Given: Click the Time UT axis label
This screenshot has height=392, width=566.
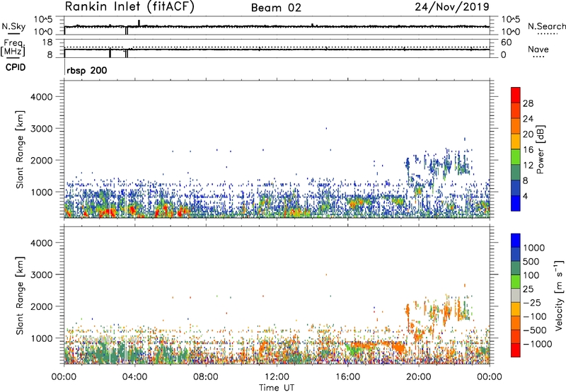Looking at the screenshot, I should 277,388.
